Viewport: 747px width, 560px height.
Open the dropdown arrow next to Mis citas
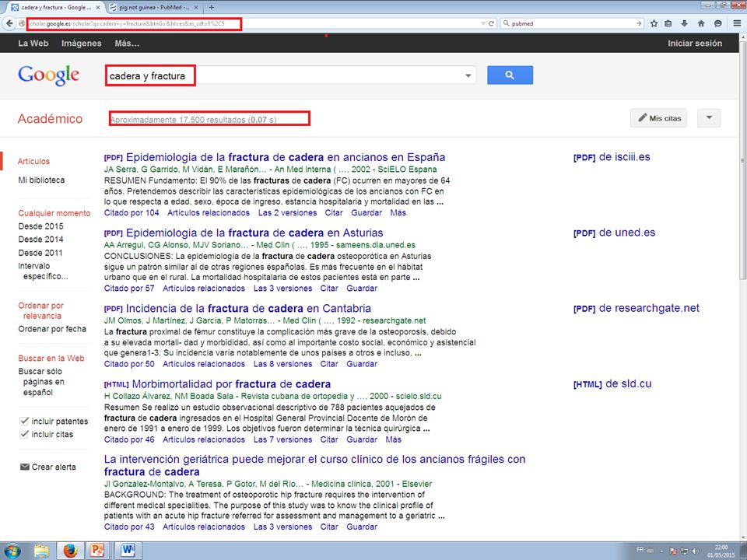tap(709, 118)
